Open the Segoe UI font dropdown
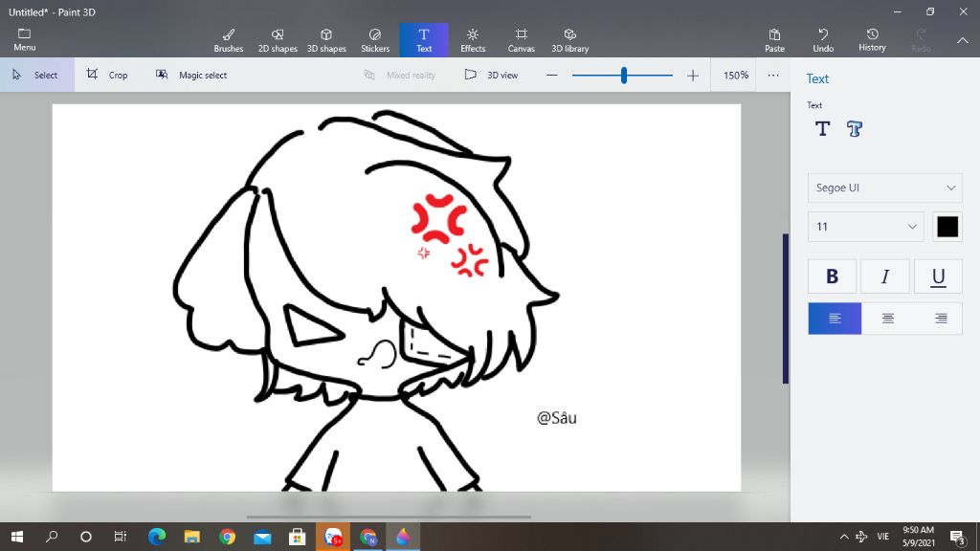Image resolution: width=980 pixels, height=551 pixels. (x=884, y=187)
